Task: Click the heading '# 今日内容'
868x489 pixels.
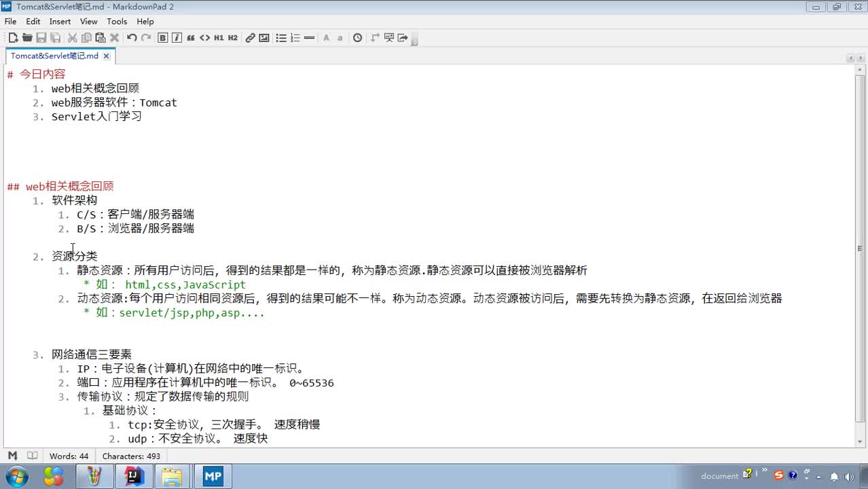Action: click(36, 74)
